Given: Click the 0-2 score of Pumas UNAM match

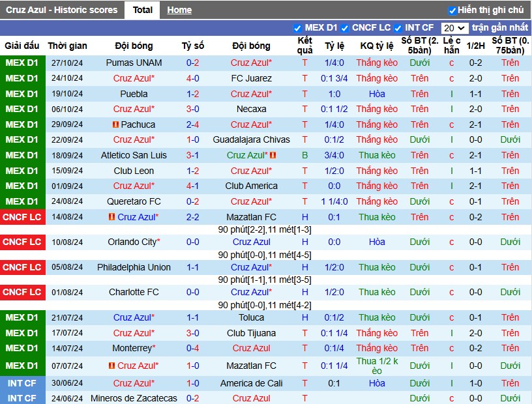Looking at the screenshot, I should click(193, 63).
